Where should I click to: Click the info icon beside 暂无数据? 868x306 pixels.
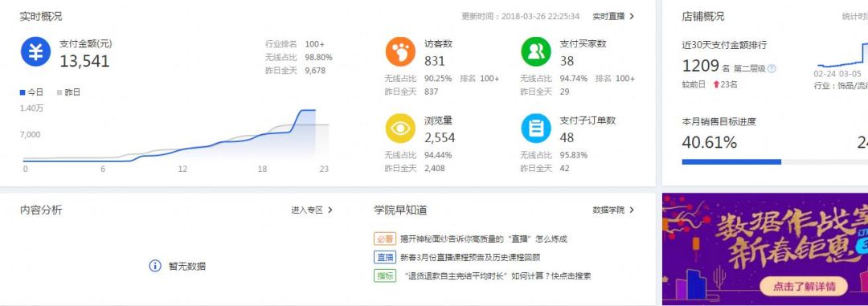(155, 266)
